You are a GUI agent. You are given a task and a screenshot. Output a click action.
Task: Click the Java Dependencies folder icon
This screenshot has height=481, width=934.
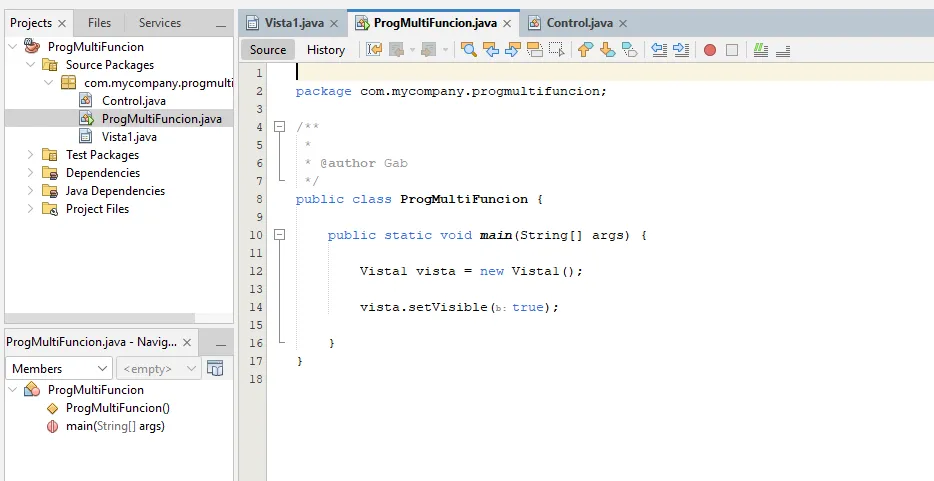pos(50,190)
